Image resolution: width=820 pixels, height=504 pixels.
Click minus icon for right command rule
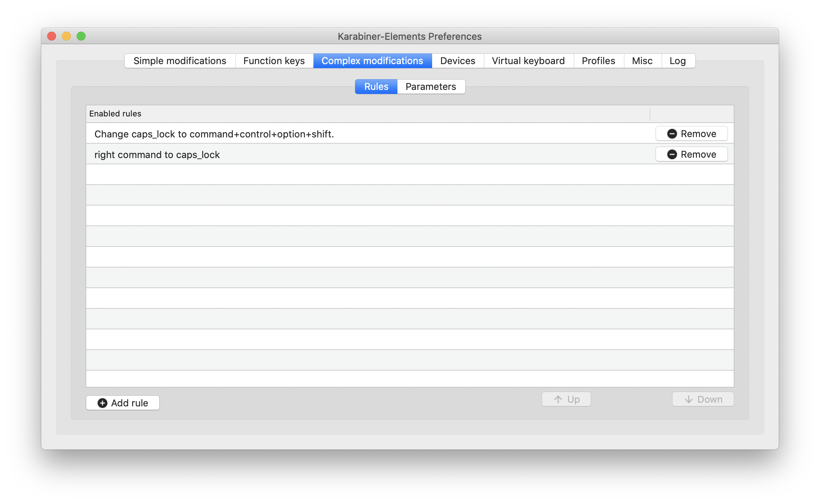pos(672,154)
